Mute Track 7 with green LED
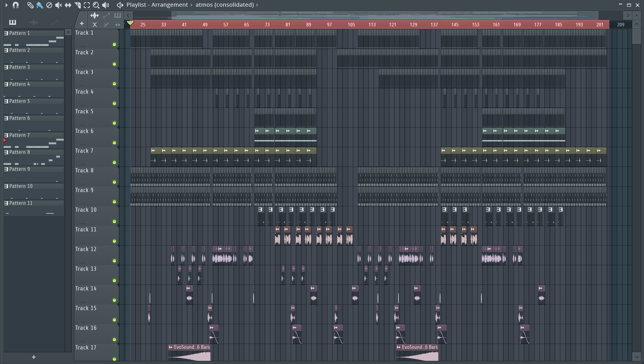The width and height of the screenshot is (644, 364). 114,163
